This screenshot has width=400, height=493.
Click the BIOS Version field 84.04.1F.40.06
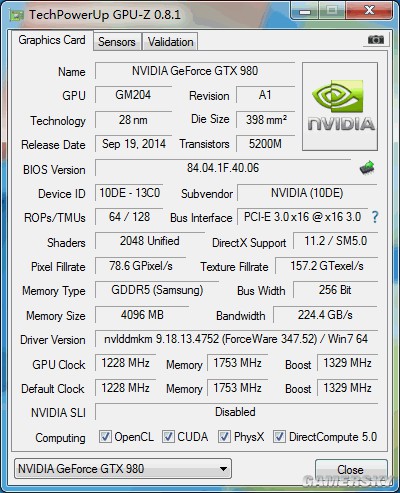click(x=223, y=168)
